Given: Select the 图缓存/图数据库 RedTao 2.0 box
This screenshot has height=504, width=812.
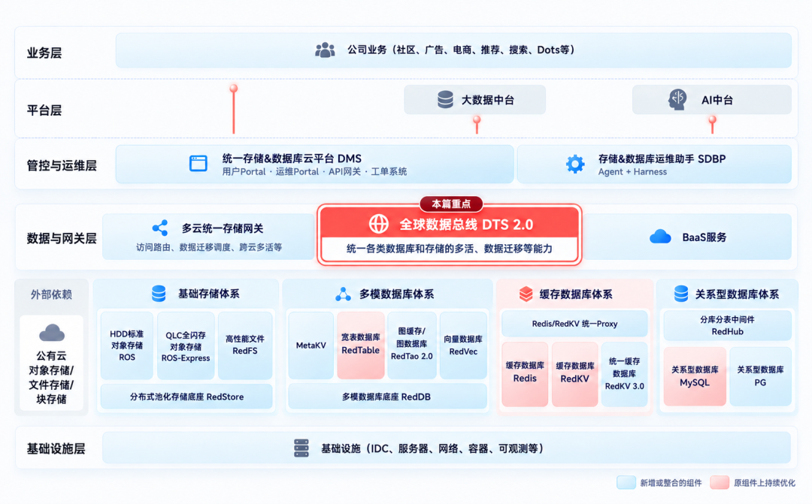Looking at the screenshot, I should (412, 346).
